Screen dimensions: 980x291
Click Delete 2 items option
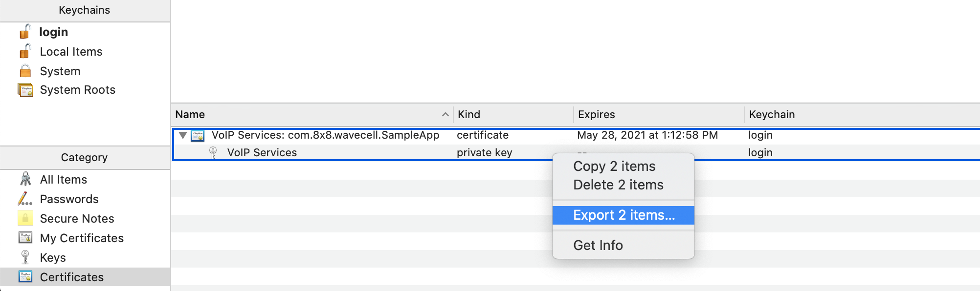[618, 185]
